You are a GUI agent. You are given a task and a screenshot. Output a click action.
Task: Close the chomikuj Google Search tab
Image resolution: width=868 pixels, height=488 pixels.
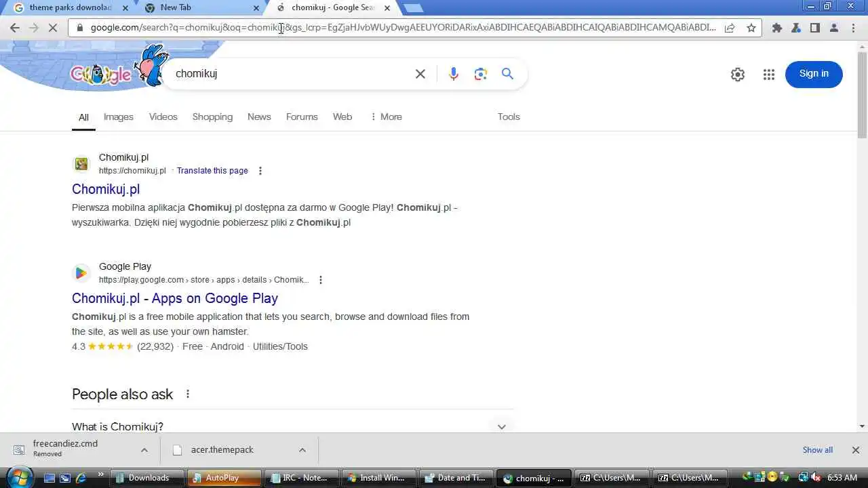(387, 8)
